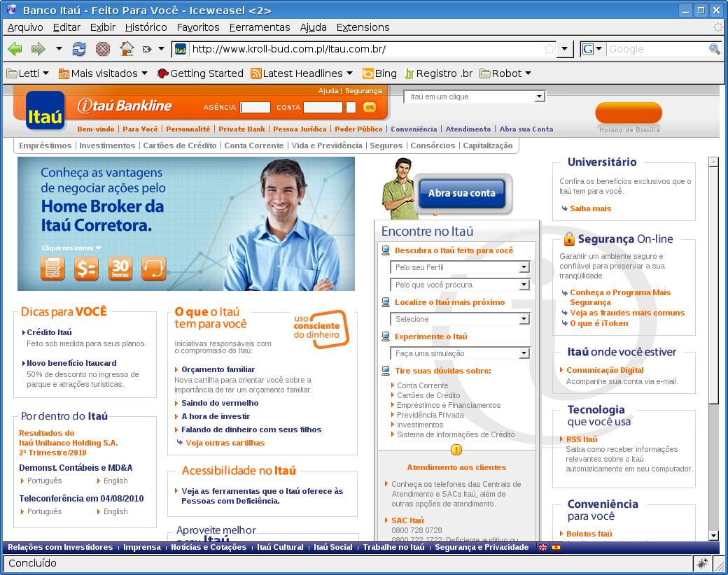Expand the Letti bookmark folder
The width and height of the screenshot is (728, 575).
pos(28,73)
